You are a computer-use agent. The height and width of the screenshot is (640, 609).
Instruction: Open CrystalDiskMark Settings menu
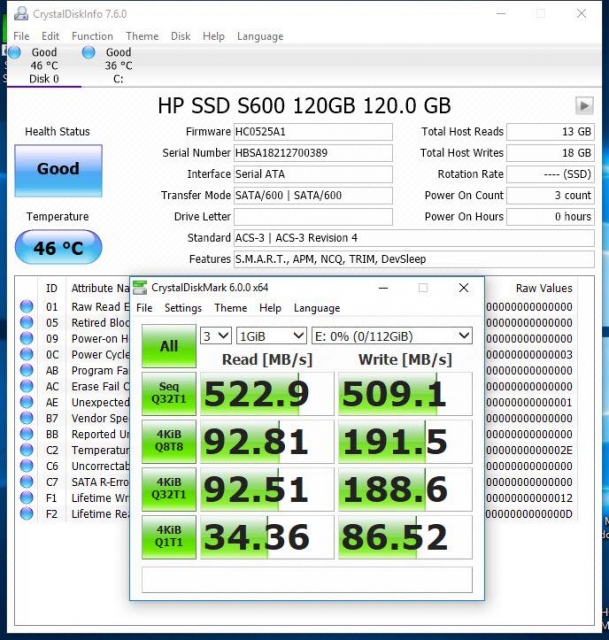coord(183,308)
